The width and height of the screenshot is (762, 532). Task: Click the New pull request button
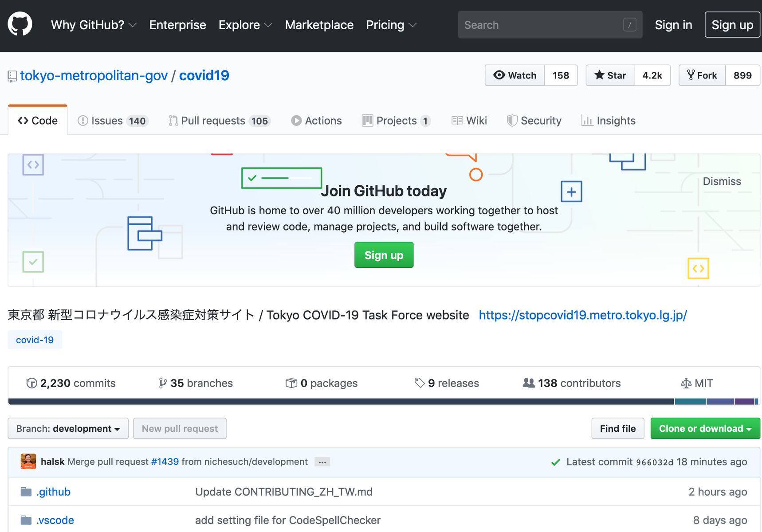(x=180, y=428)
